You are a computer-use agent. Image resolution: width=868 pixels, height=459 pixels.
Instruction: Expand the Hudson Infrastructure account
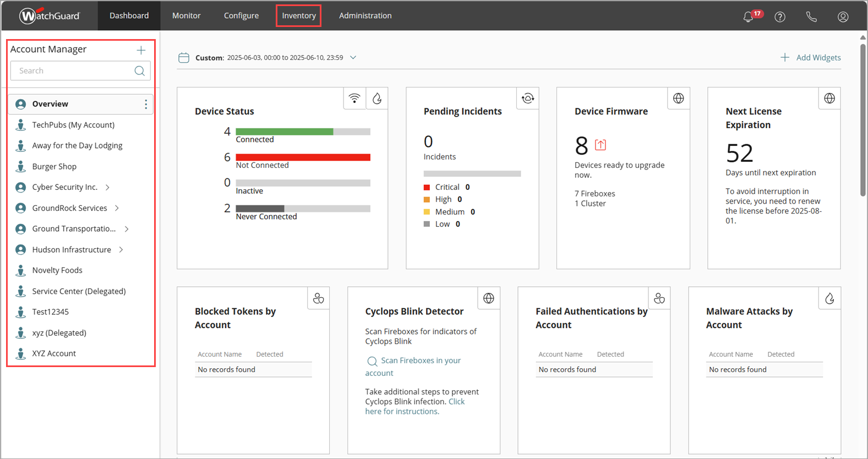(121, 250)
